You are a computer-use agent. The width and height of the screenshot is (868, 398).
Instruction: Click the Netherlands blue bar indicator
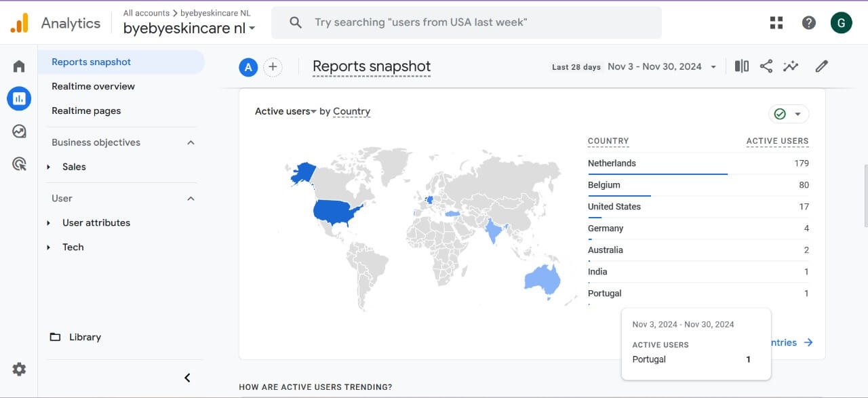(x=658, y=174)
